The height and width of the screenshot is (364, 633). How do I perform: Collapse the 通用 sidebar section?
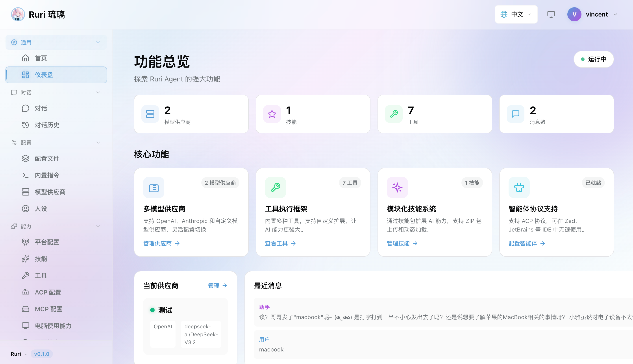(56, 42)
